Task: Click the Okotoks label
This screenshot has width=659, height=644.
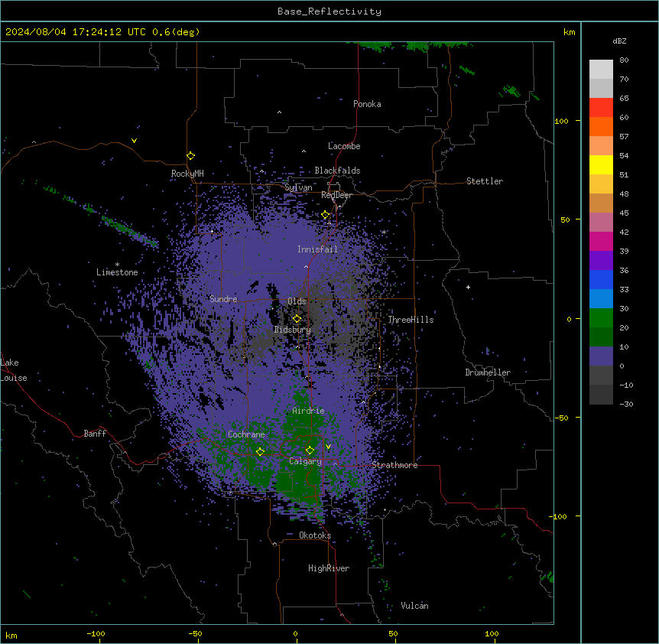Action: pyautogui.click(x=315, y=535)
